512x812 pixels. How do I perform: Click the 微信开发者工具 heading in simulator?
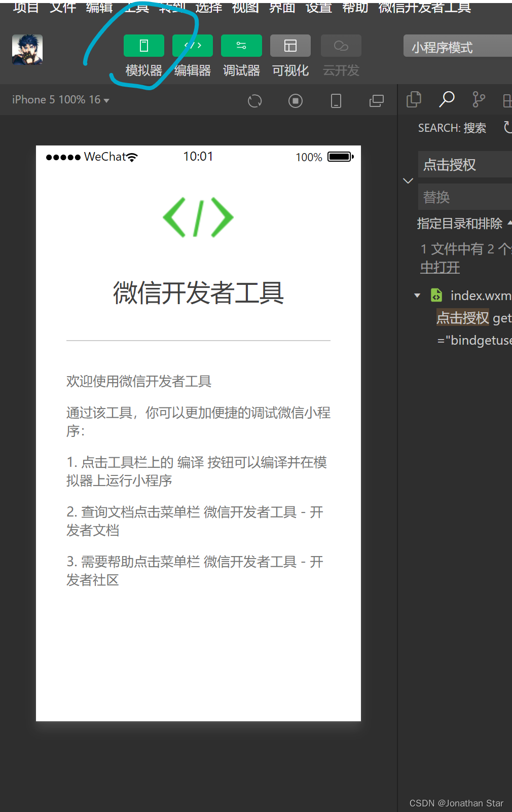click(198, 293)
